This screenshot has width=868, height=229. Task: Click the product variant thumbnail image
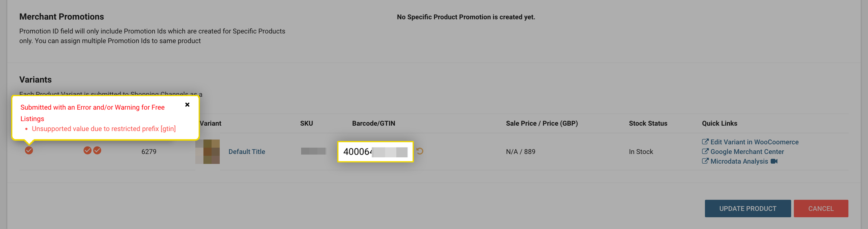(x=208, y=152)
